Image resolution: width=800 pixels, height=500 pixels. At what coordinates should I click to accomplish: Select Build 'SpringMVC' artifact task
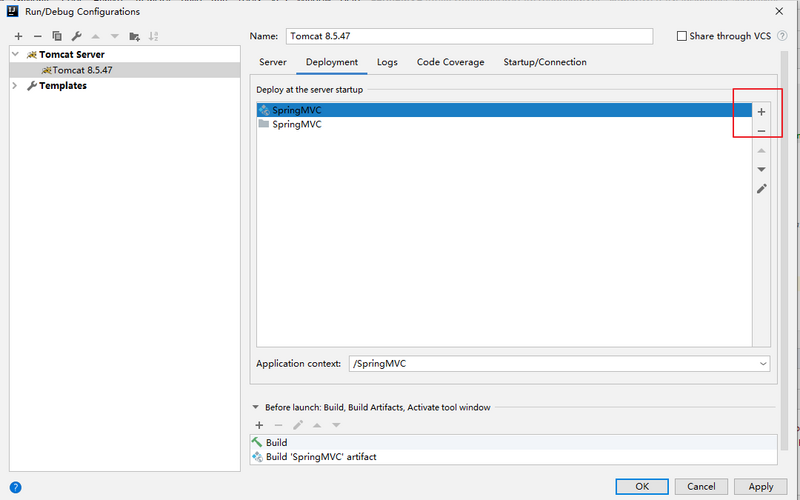tap(513, 457)
